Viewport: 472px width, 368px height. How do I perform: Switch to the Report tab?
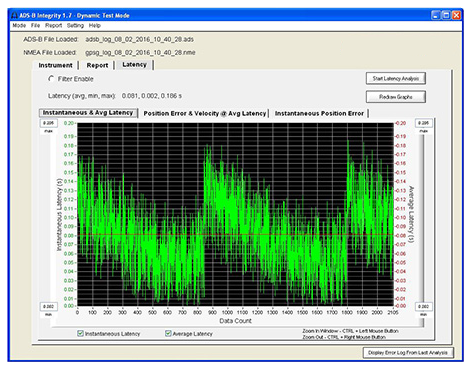pos(97,65)
